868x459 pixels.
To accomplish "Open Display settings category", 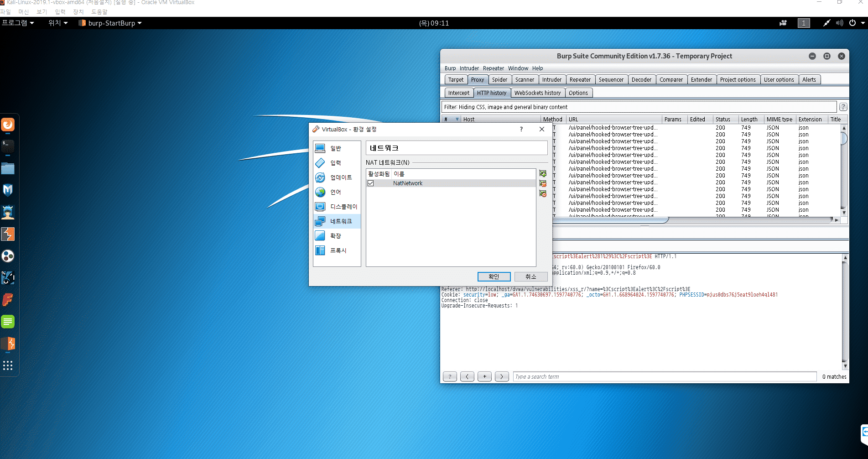I will 337,207.
